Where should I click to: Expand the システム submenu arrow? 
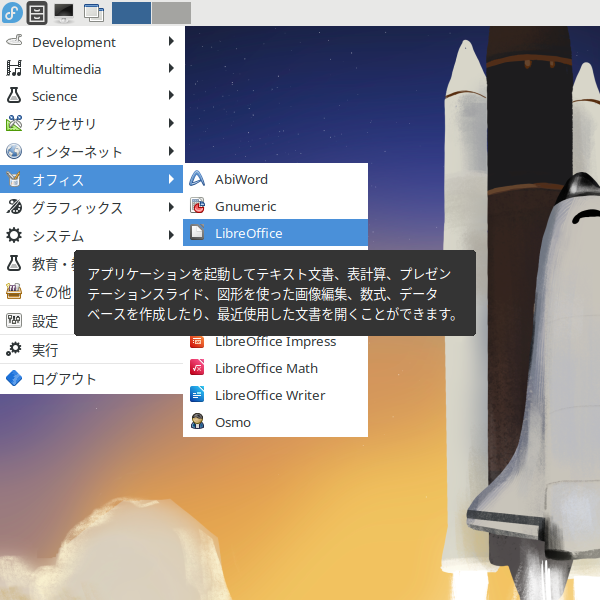pyautogui.click(x=171, y=235)
